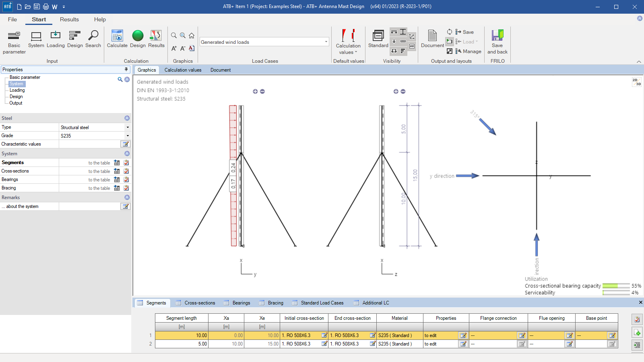Collapse the Remarks section
This screenshot has height=362, width=644.
tap(127, 197)
